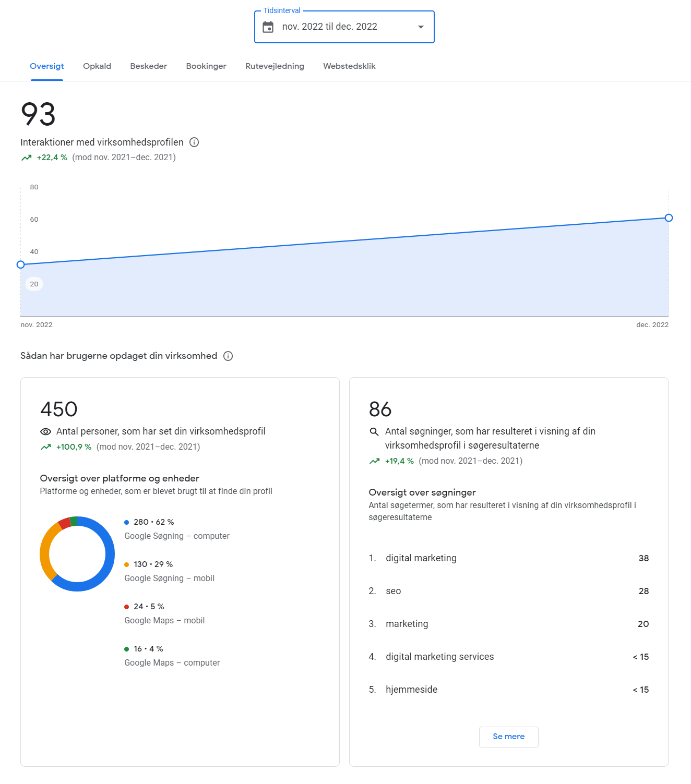This screenshot has width=691, height=784.
Task: Click red legend dot for 24 · 5 %
Action: tap(126, 607)
